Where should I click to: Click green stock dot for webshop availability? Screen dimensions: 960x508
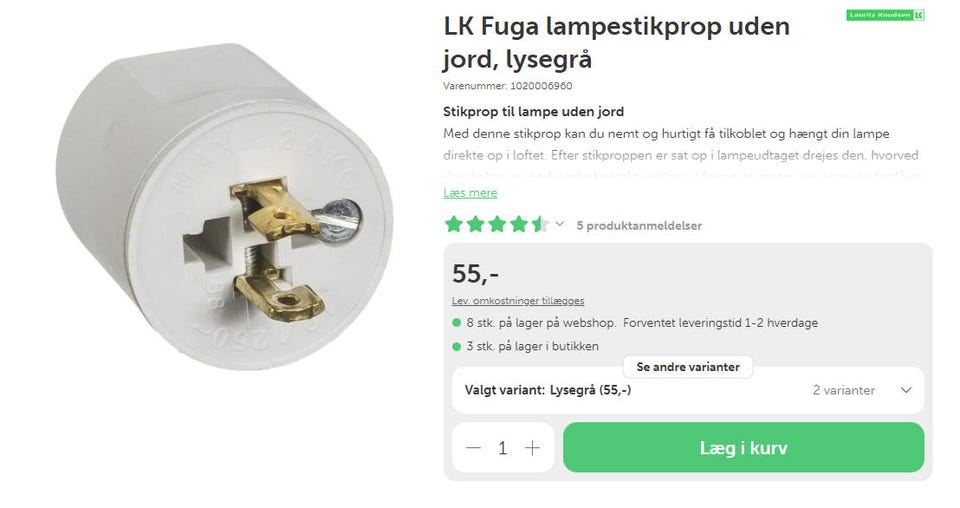pyautogui.click(x=456, y=323)
